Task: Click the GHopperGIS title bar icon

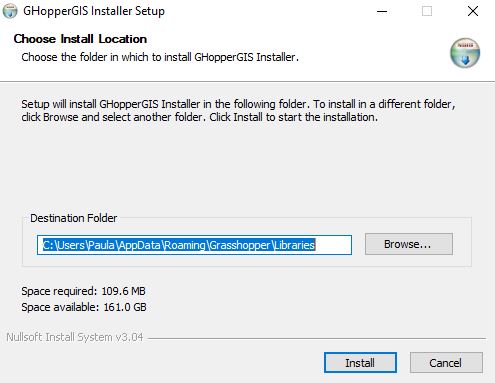Action: [10, 11]
